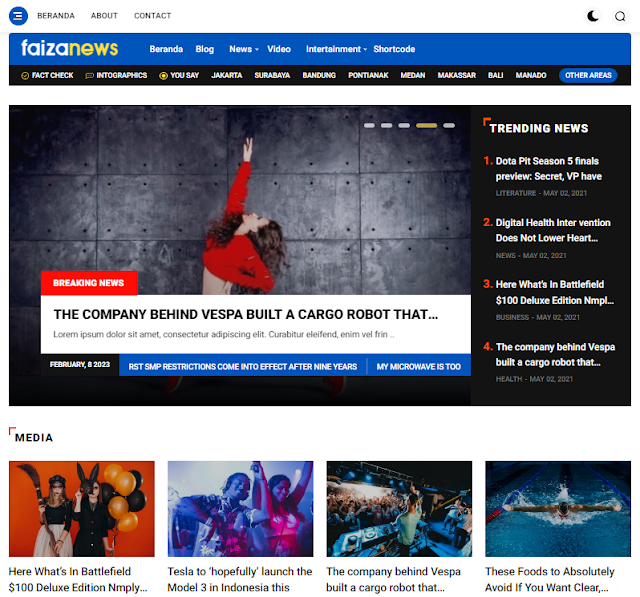Open trending Vespa cargo robot article
This screenshot has height=597, width=640.
click(555, 354)
